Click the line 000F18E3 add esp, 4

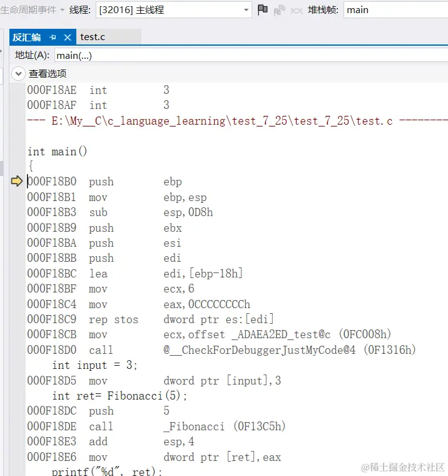pos(111,442)
